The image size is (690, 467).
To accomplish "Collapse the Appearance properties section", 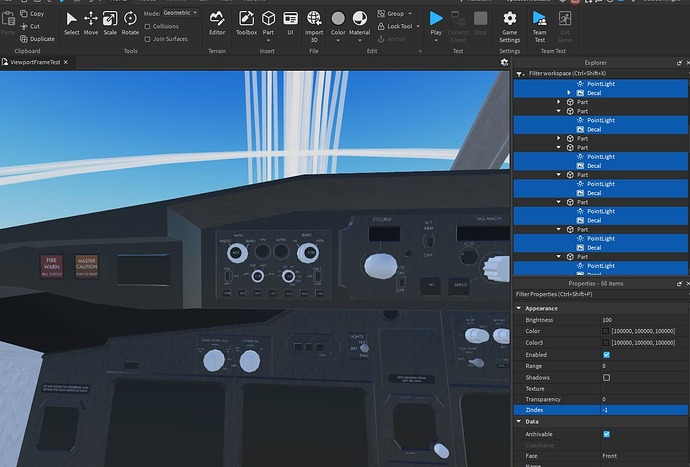I will [x=519, y=308].
